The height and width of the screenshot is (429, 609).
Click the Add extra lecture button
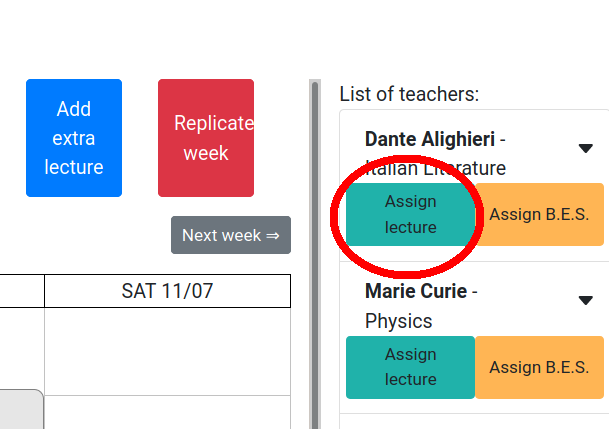pyautogui.click(x=74, y=138)
